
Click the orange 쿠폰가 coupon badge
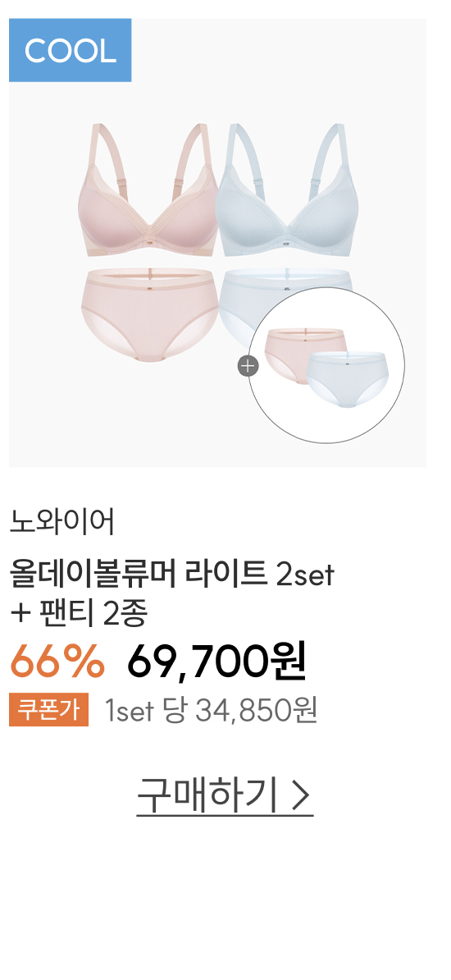(x=48, y=709)
